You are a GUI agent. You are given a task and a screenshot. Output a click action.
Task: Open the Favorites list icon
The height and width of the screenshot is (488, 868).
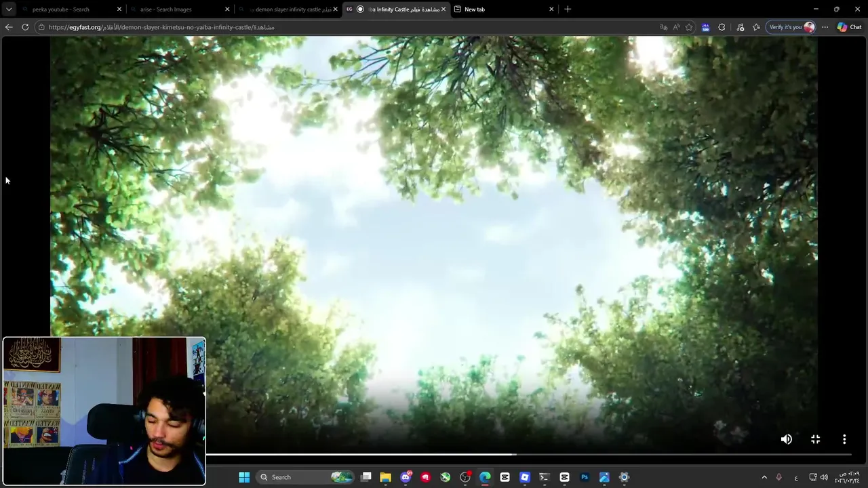pyautogui.click(x=756, y=27)
